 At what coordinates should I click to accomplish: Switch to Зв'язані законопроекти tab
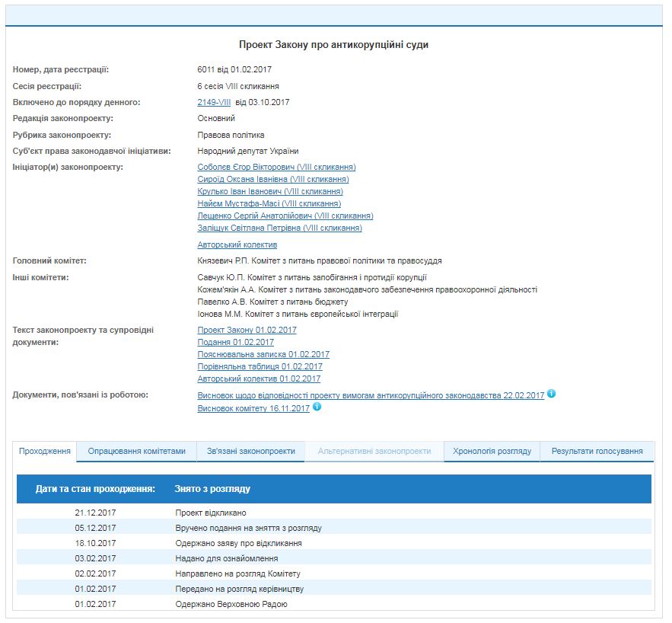point(250,451)
